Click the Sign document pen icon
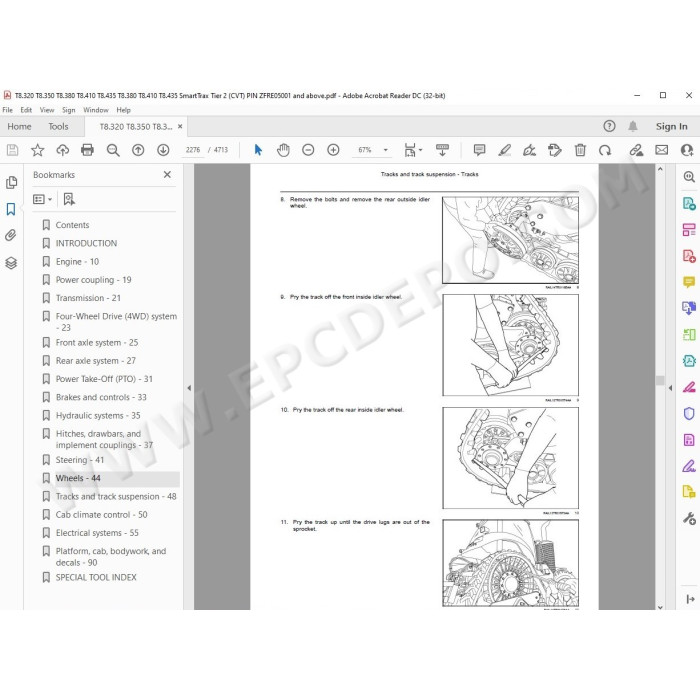 [529, 150]
